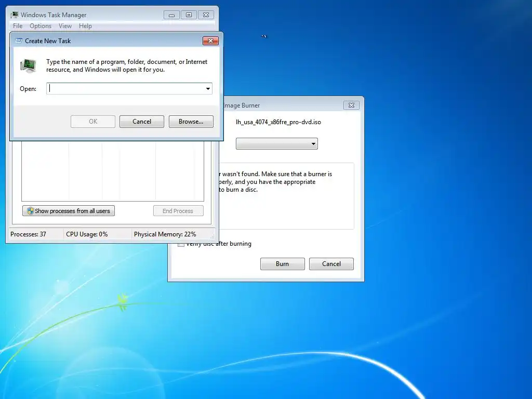This screenshot has width=532, height=399.
Task: Click the Task Manager title bar icon
Action: pyautogui.click(x=14, y=15)
